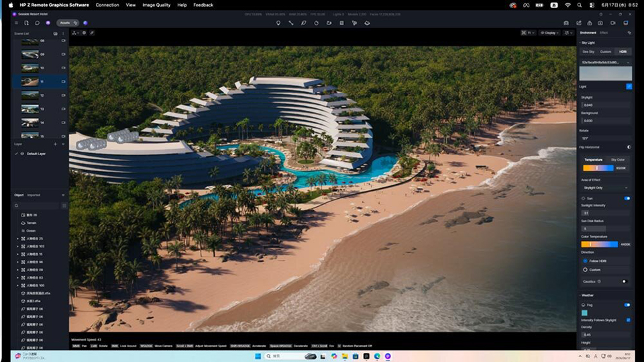This screenshot has width=644, height=362.
Task: Click the share export icon at top right
Action: (579, 23)
